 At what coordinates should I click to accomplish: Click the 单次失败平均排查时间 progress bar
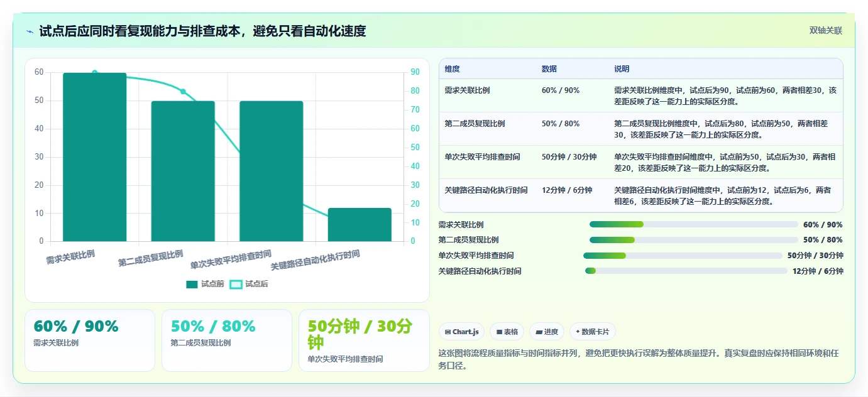pyautogui.click(x=683, y=256)
